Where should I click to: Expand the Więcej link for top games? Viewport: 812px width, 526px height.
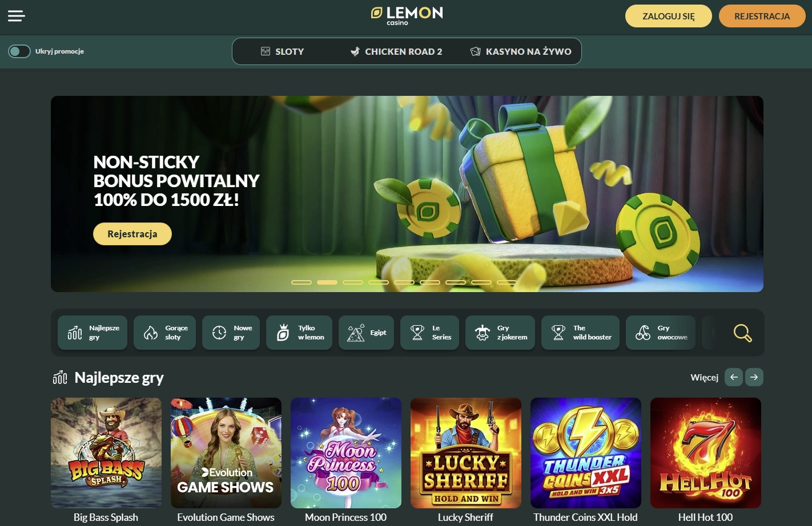(x=704, y=377)
